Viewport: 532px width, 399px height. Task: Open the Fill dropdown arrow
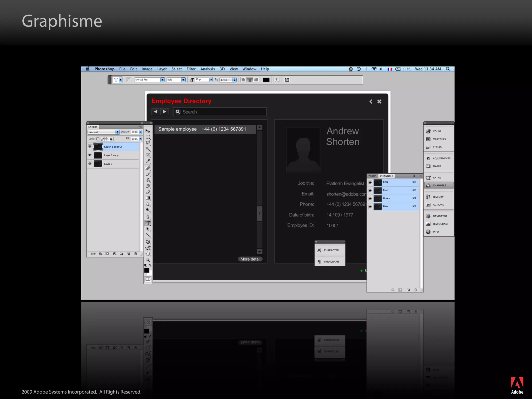(x=141, y=139)
